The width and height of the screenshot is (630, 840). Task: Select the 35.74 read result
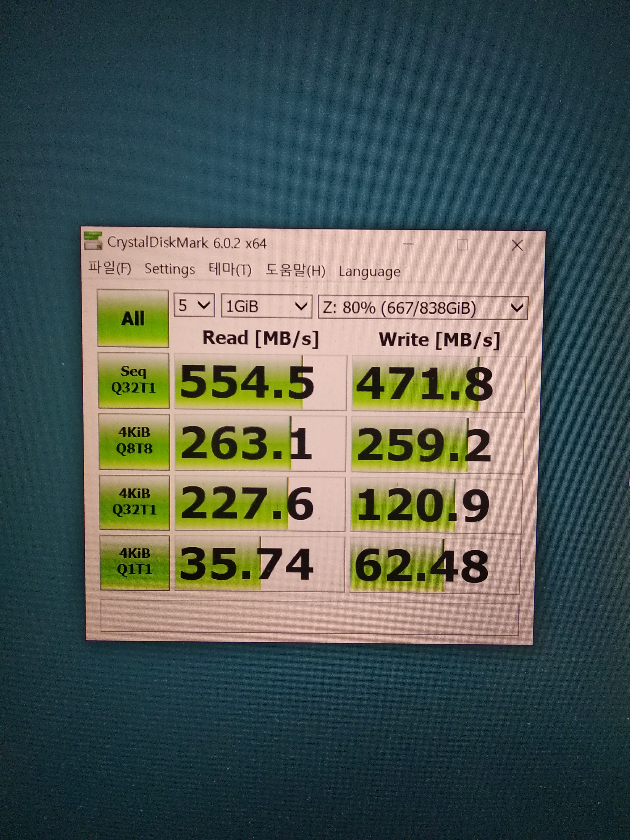pyautogui.click(x=259, y=564)
